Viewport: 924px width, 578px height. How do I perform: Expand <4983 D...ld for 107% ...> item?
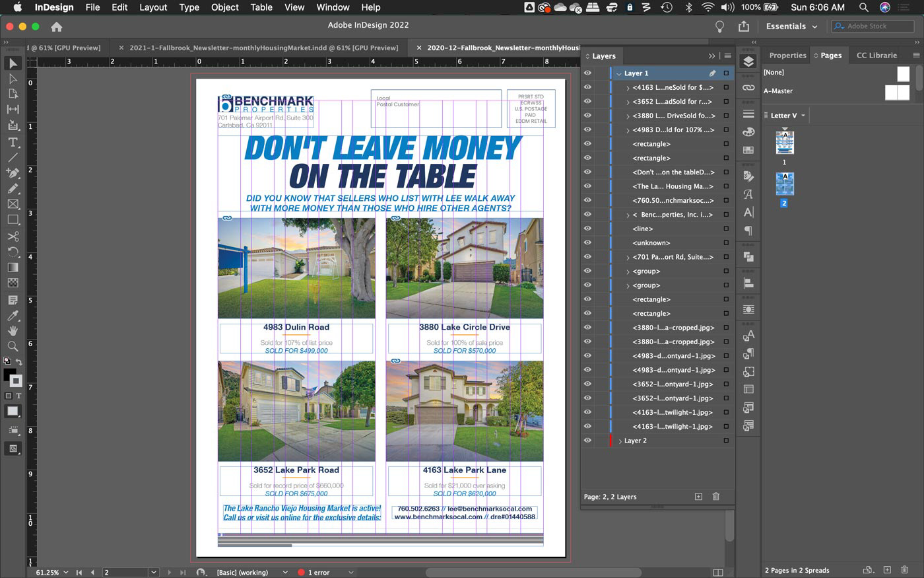(628, 130)
